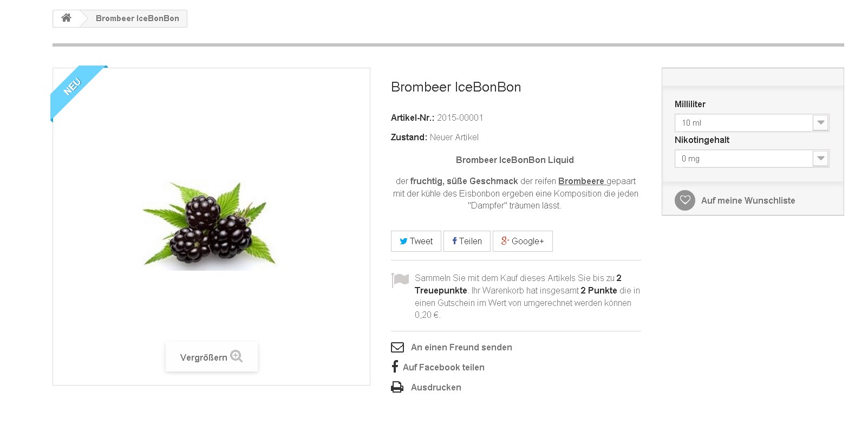This screenshot has height=437, width=868.
Task: Click Auf meine Wunschliste link
Action: (x=748, y=200)
